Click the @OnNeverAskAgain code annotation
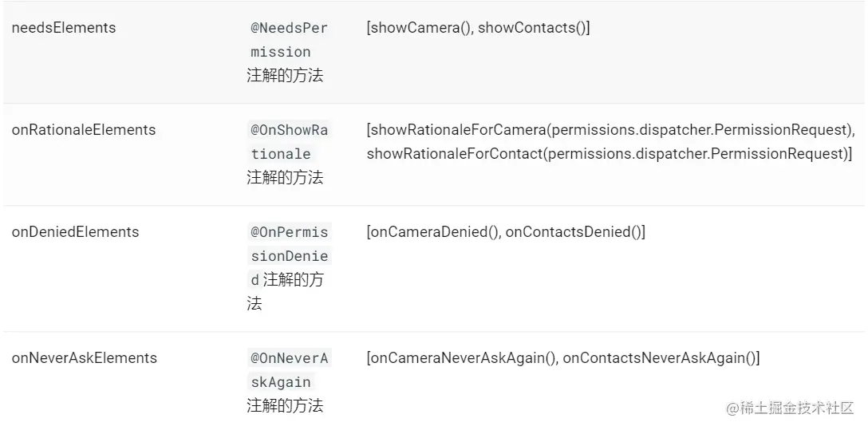The image size is (868, 430). pos(288,370)
